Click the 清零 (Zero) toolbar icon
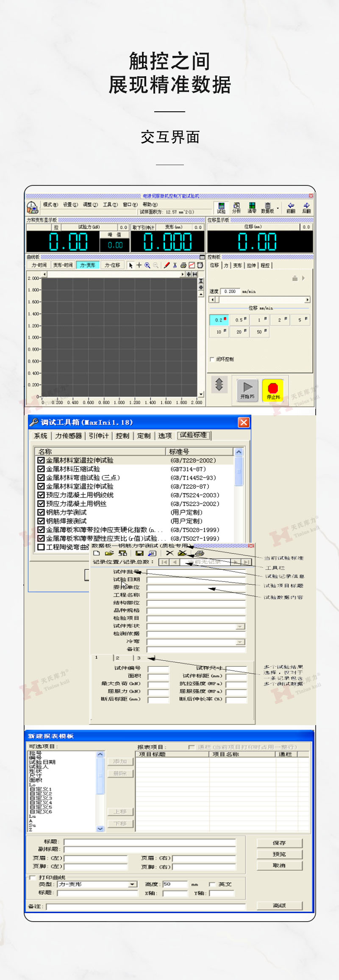Image resolution: width=339 pixels, height=980 pixels. [252, 207]
